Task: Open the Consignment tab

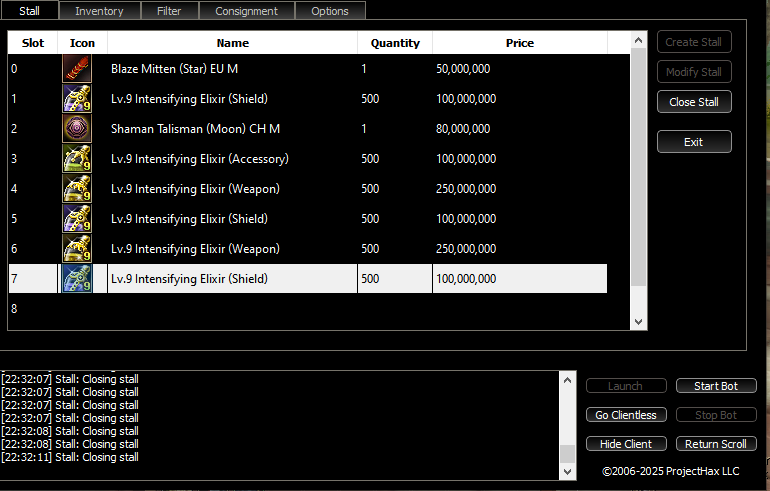Action: click(246, 11)
